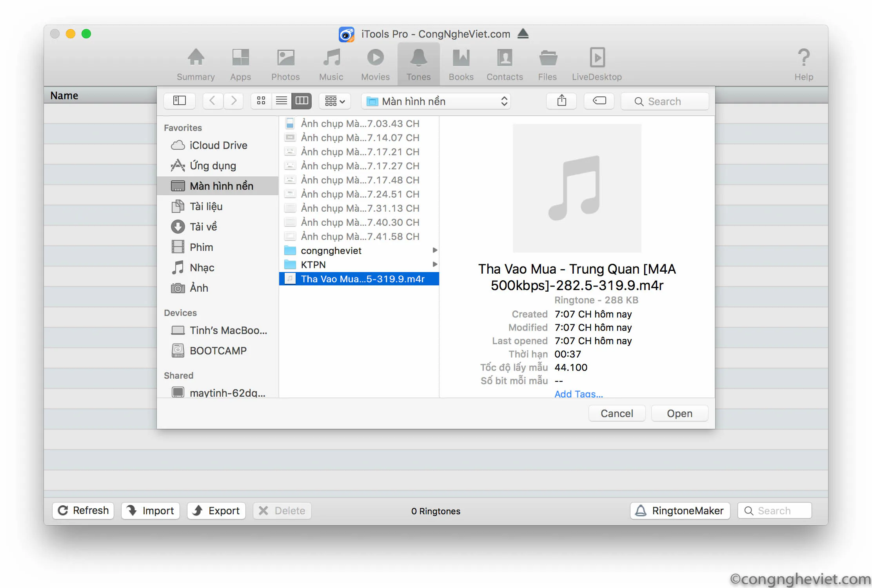Click the iTools Pro app logo
The height and width of the screenshot is (588, 872).
coord(347,34)
